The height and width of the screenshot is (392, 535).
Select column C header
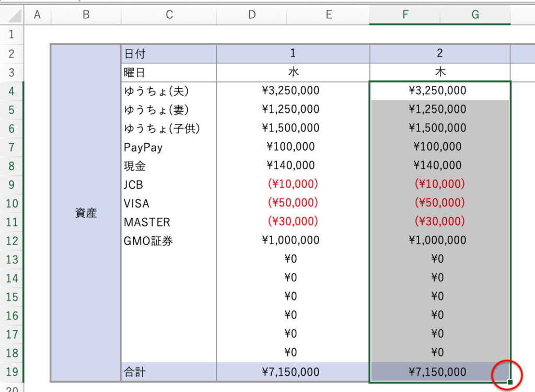(x=169, y=15)
